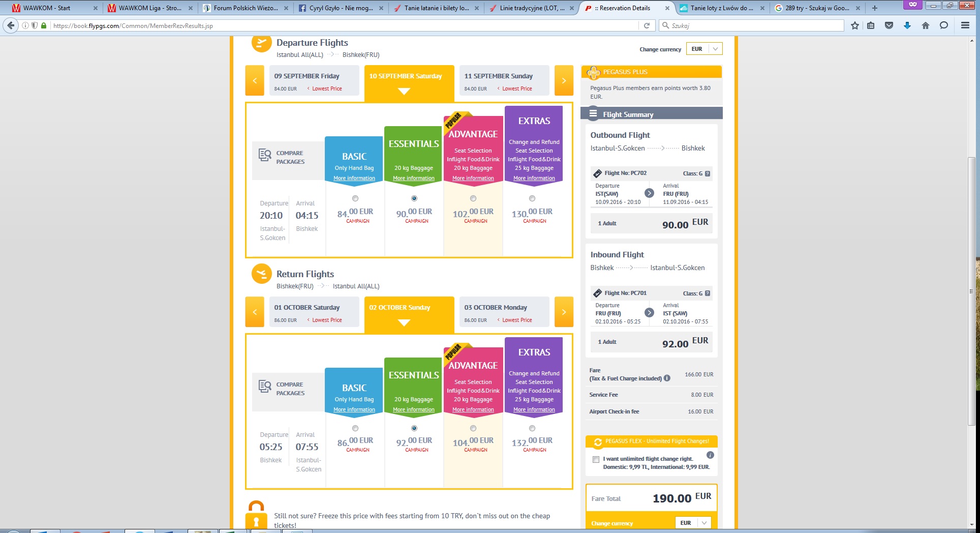Select Extras 132.00 EUR return fare
The height and width of the screenshot is (533, 980).
point(532,428)
